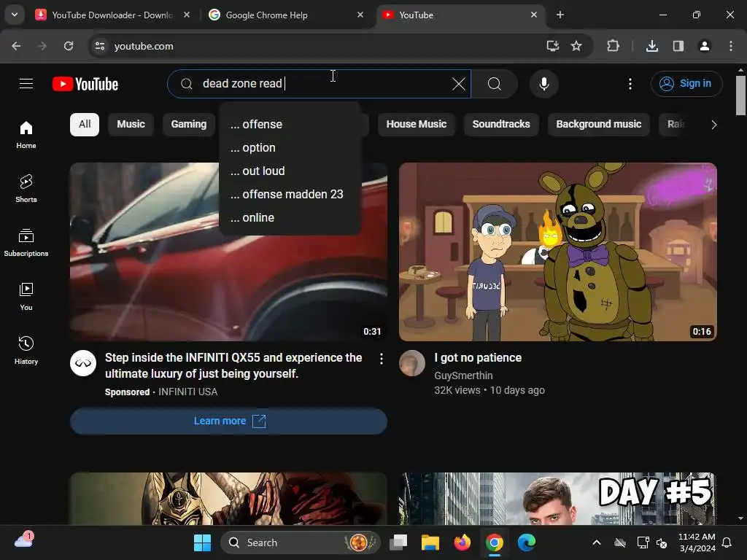Screen dimensions: 747x560
Task: Open Subscriptions from the sidebar
Action: pyautogui.click(x=26, y=242)
